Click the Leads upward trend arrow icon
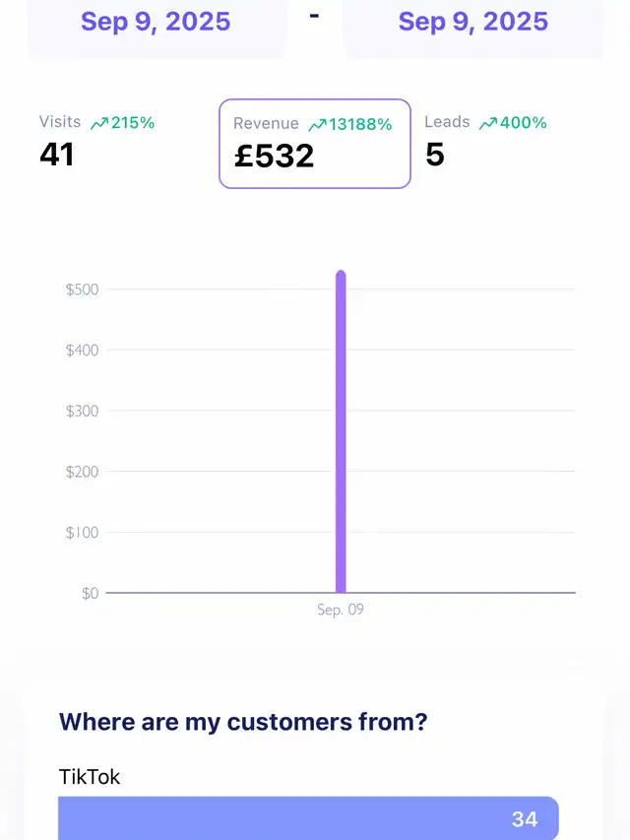Image resolution: width=630 pixels, height=840 pixels. pos(487,124)
